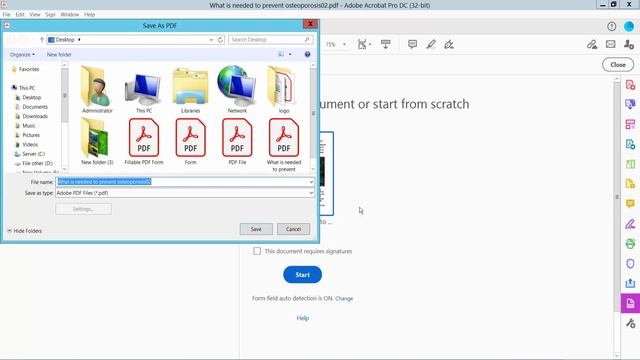Open the Comment tool in right sidebar

click(630, 204)
